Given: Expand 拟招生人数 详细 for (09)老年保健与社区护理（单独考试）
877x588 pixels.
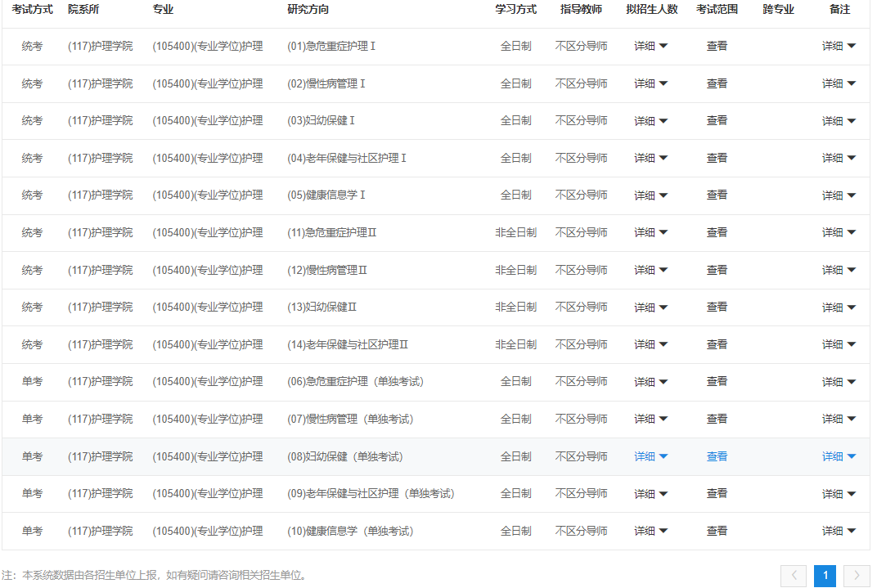Looking at the screenshot, I should point(650,493).
